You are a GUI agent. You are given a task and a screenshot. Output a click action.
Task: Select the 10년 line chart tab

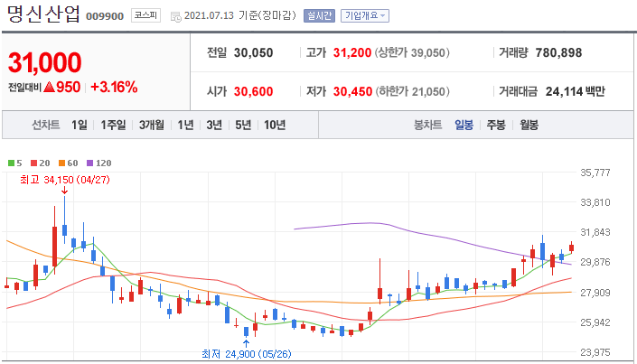(275, 126)
